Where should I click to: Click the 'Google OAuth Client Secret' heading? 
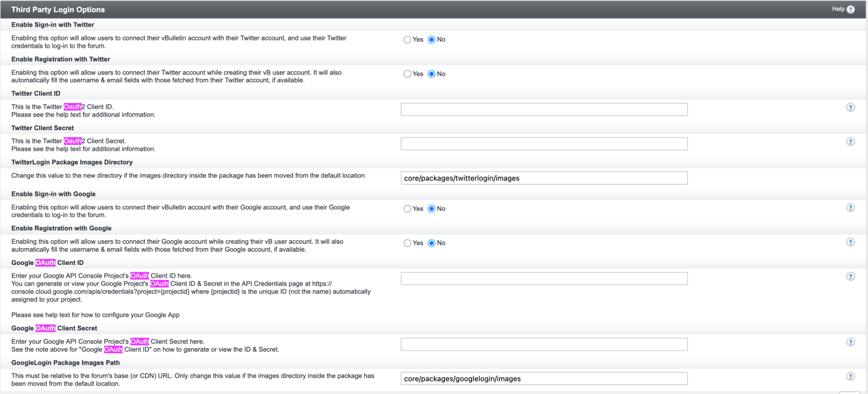coord(54,328)
